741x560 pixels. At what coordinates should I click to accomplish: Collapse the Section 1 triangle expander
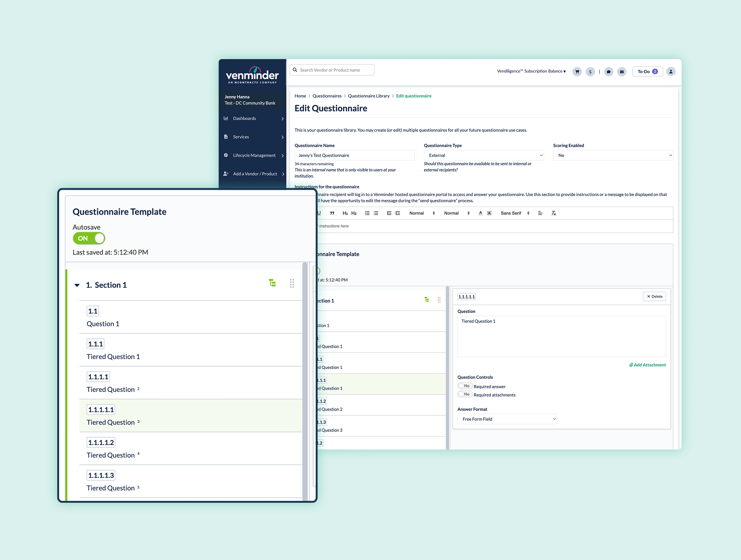77,285
